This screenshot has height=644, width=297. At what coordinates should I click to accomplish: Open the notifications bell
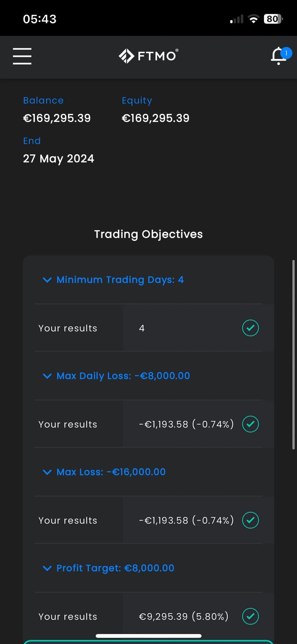coord(278,56)
